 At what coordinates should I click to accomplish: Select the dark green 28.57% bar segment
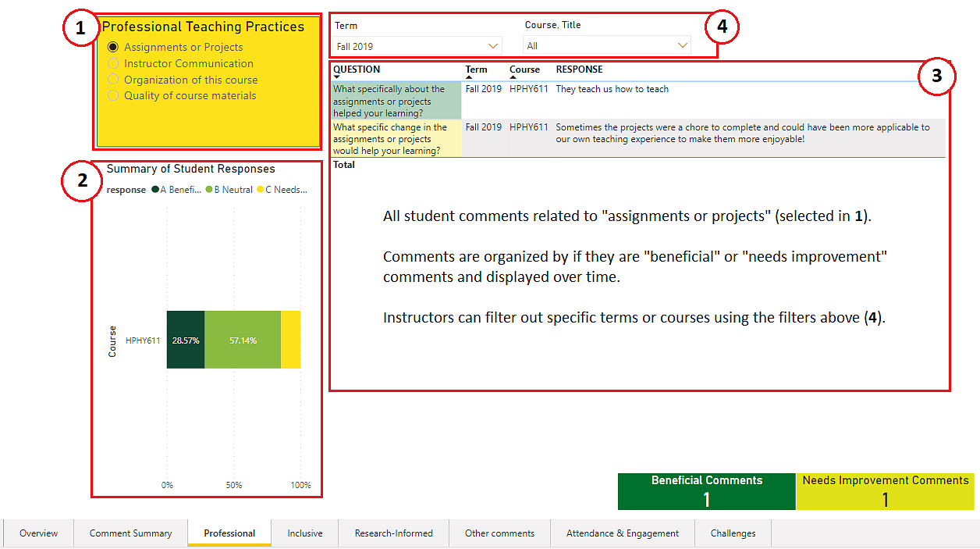(x=186, y=340)
